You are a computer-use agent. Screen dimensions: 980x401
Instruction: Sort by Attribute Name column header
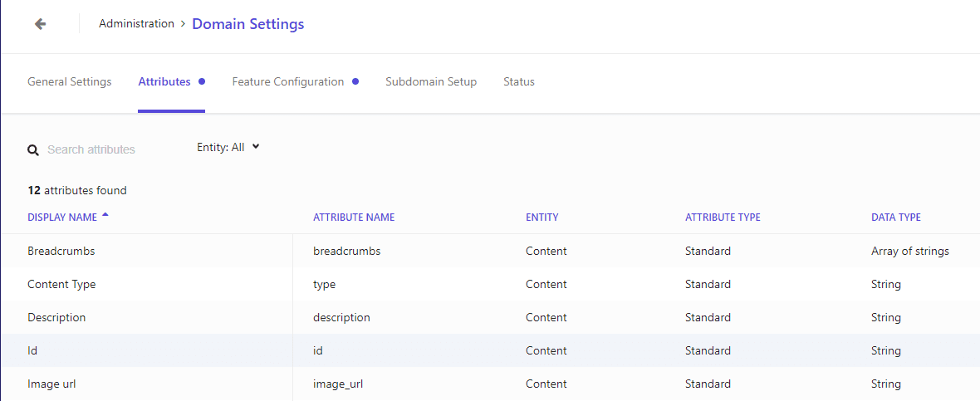tap(354, 218)
